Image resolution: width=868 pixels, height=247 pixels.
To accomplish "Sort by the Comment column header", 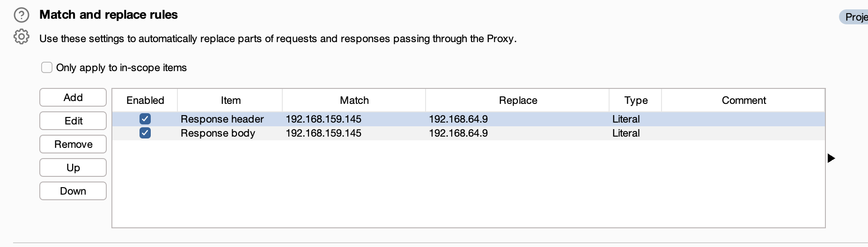I will (x=743, y=100).
